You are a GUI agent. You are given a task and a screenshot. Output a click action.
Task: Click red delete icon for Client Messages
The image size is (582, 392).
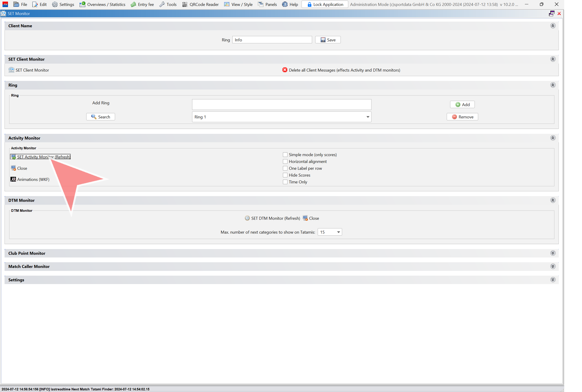pyautogui.click(x=285, y=70)
